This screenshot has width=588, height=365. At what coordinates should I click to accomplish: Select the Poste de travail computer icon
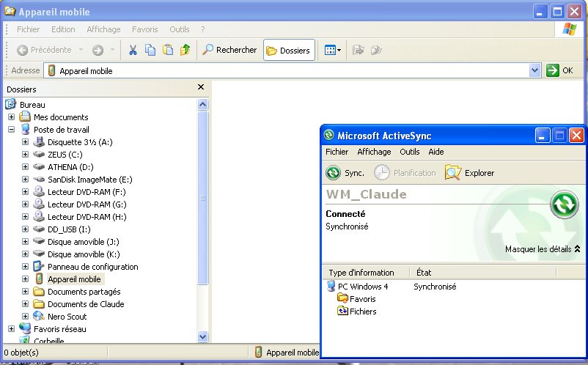25,129
